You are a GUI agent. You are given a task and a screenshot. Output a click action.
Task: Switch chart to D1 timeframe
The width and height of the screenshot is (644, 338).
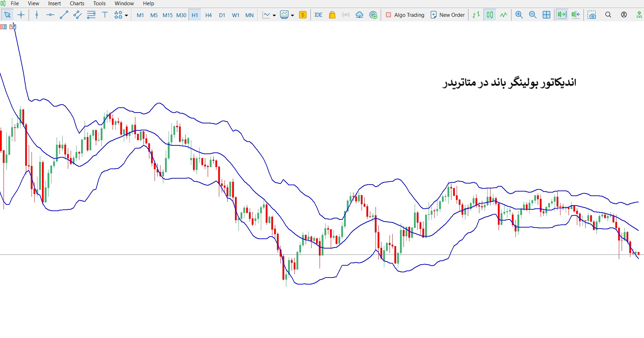[222, 15]
